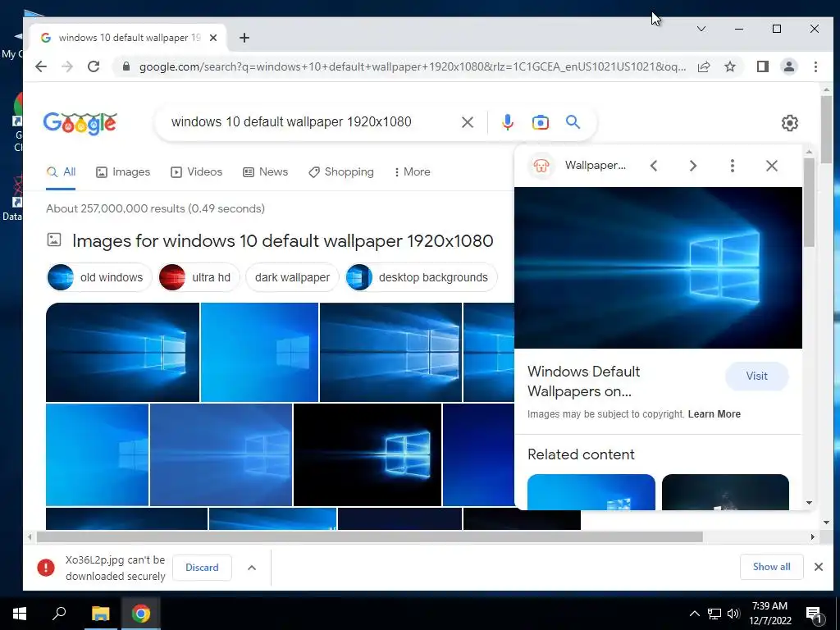
Task: Click the speaker volume tray icon
Action: coord(733,614)
